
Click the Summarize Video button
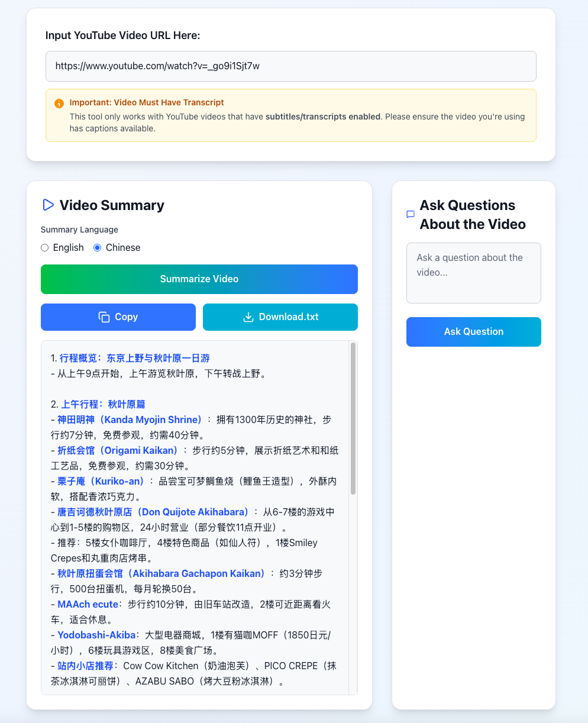pyautogui.click(x=199, y=279)
